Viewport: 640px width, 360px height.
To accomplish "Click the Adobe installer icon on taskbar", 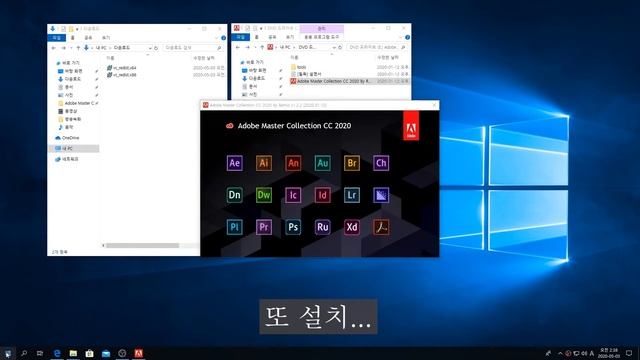I will coord(138,353).
